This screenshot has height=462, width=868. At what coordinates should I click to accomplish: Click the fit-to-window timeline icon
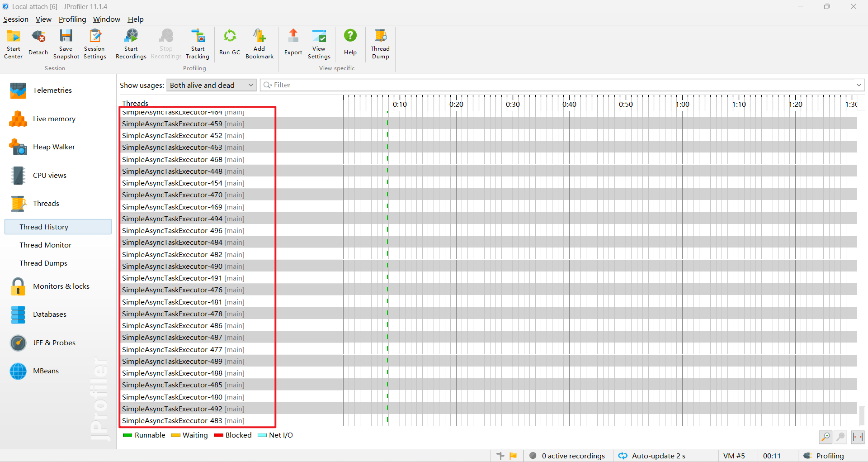tap(858, 437)
